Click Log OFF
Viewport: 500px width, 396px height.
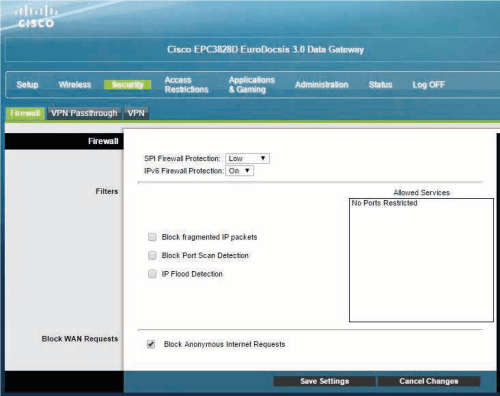pyautogui.click(x=428, y=85)
